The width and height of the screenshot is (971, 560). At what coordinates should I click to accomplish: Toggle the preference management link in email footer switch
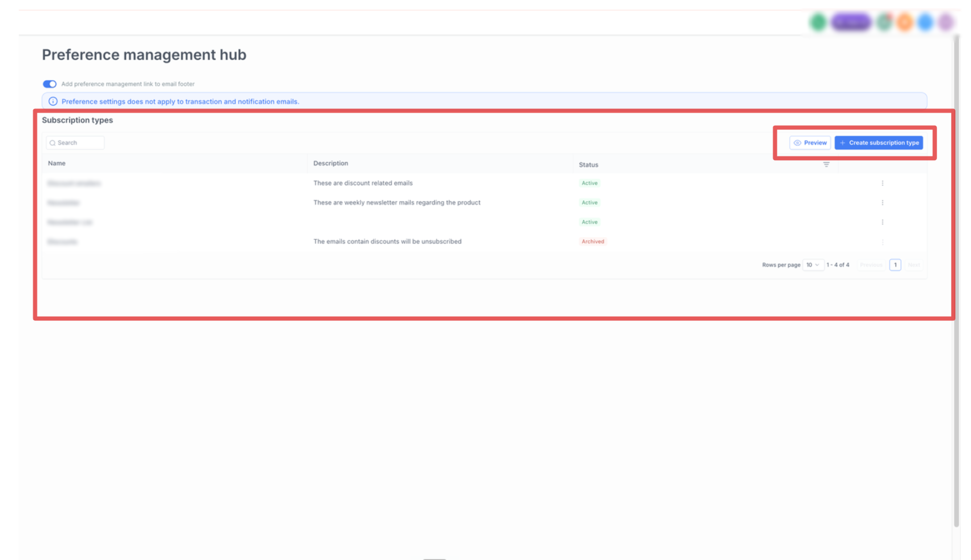(x=50, y=84)
